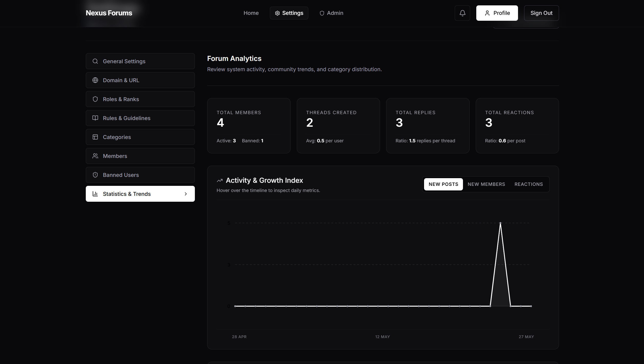Click 'Ratio: 1.5 replies per thread' text
644x364 pixels.
425,141
